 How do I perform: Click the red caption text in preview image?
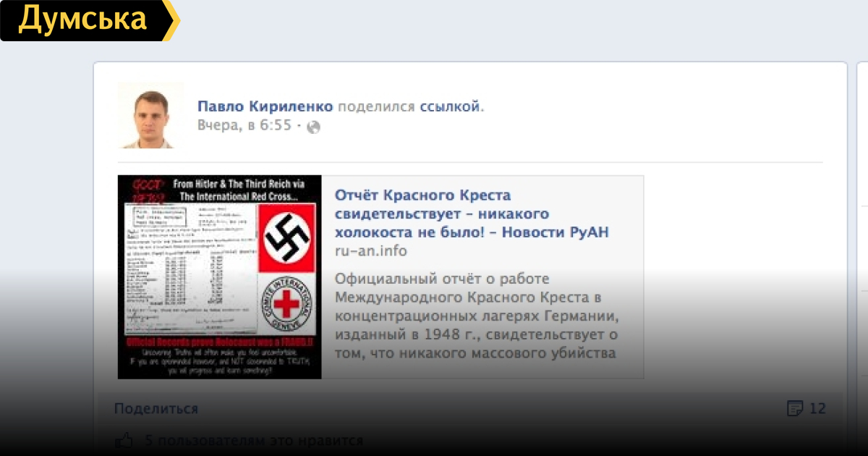219,341
